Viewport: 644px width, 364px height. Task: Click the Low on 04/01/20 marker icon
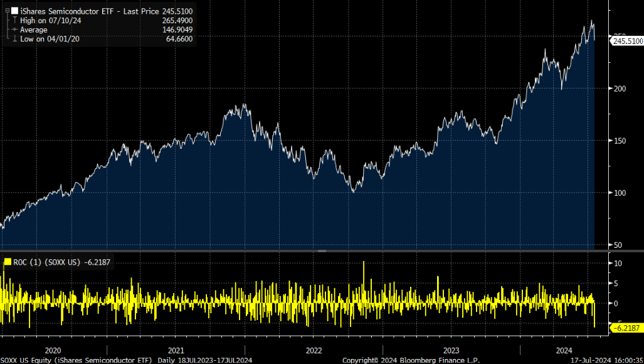pyautogui.click(x=14, y=38)
